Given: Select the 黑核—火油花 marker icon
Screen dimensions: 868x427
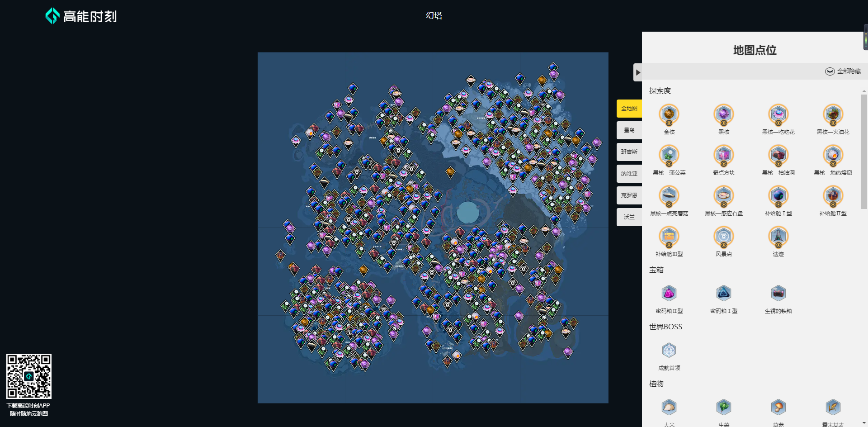Looking at the screenshot, I should [x=833, y=115].
